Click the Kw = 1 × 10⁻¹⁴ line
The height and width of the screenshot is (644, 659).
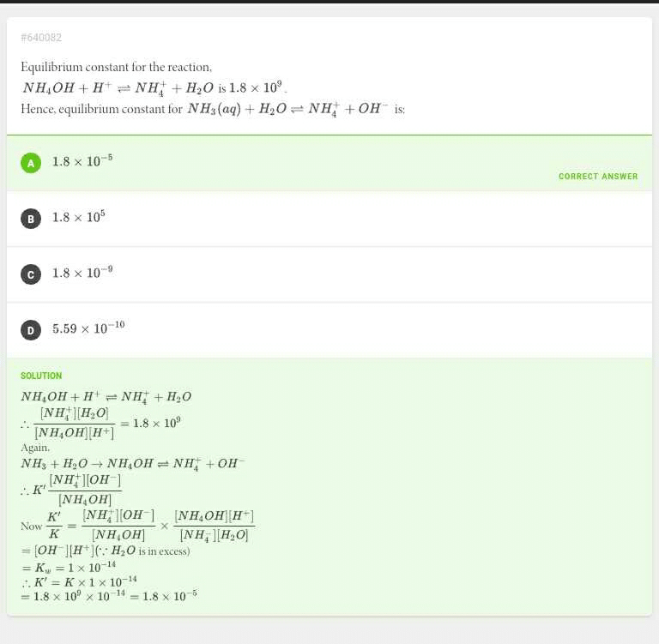[x=69, y=567]
